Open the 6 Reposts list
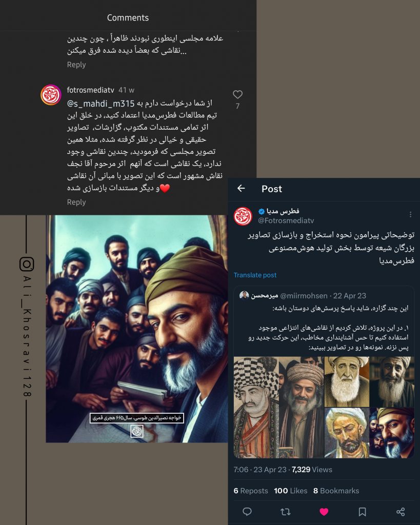 pyautogui.click(x=251, y=491)
